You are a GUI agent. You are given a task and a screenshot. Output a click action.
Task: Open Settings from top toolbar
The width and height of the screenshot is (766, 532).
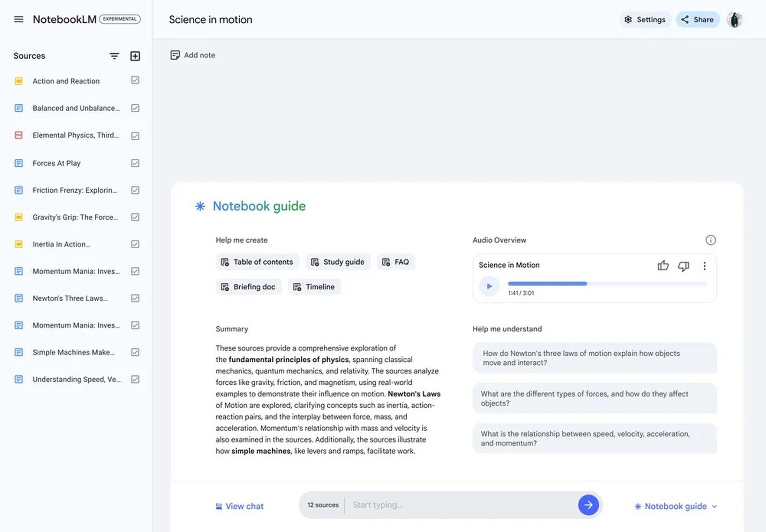point(645,19)
